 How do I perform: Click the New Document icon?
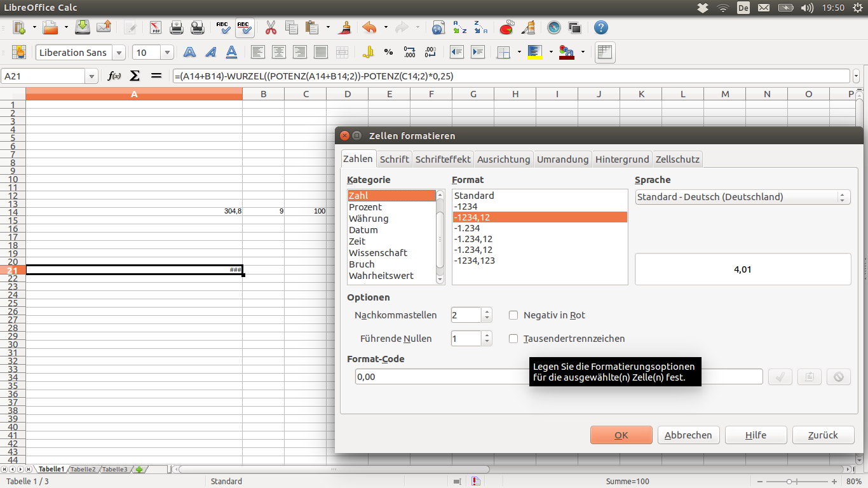[19, 28]
